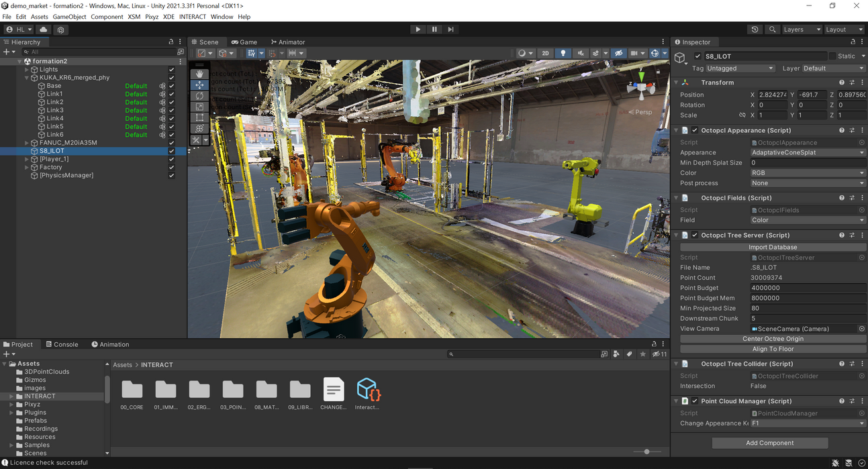Image resolution: width=868 pixels, height=469 pixels.
Task: Toggle scene lighting bulb icon
Action: (x=563, y=53)
